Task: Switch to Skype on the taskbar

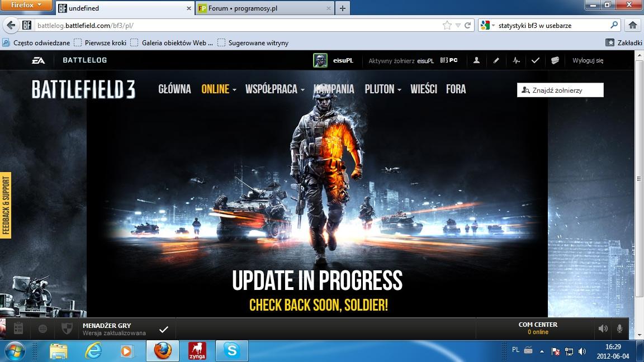Action: 231,351
